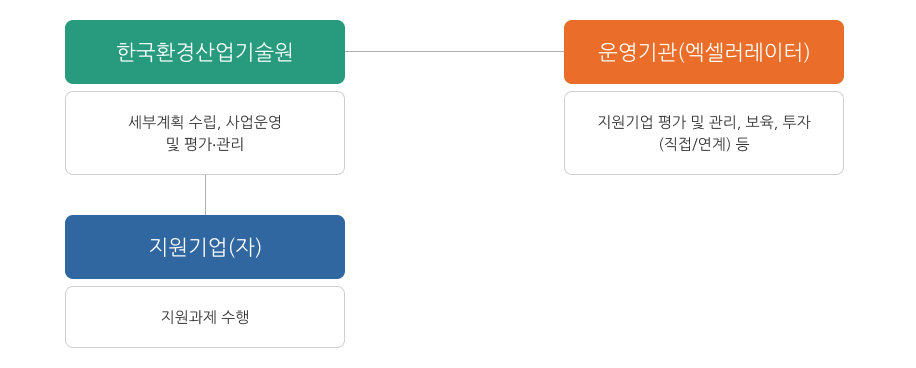
Task: Click the green 한국환경산업기술원 header box
Action: (x=205, y=52)
